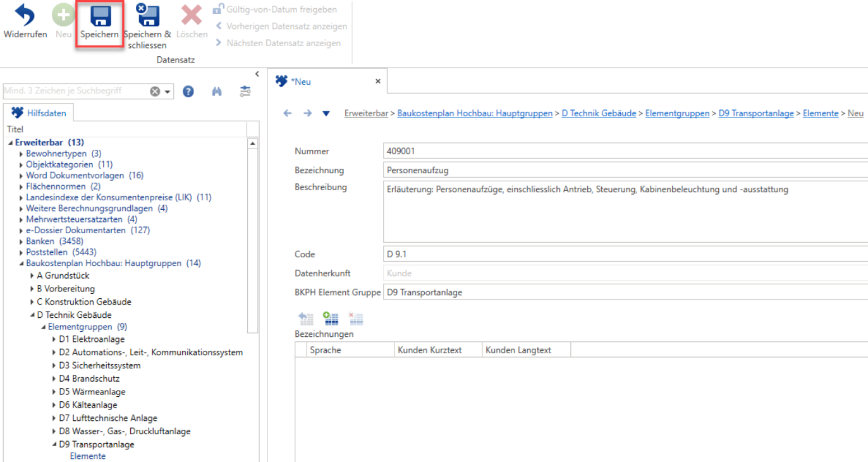Click the Speichern save icon
Viewport: 868px width, 462px height.
(x=101, y=17)
